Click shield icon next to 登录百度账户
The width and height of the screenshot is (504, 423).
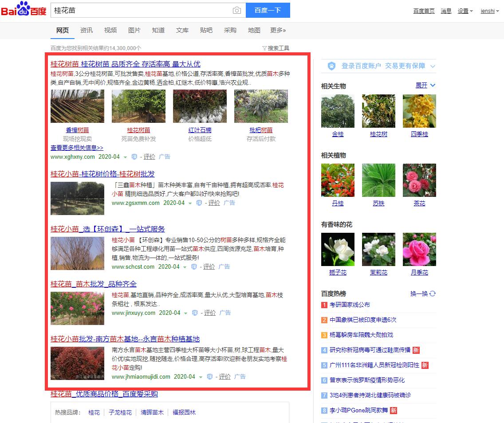point(331,66)
